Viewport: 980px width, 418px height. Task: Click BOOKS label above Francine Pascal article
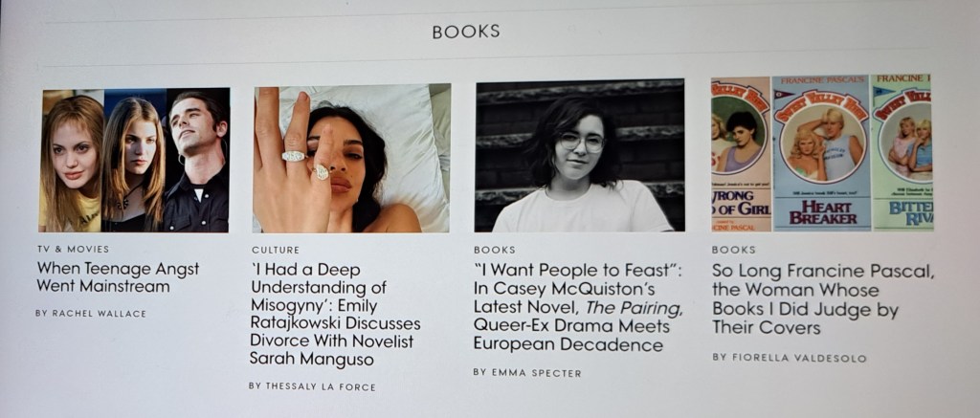coord(733,250)
